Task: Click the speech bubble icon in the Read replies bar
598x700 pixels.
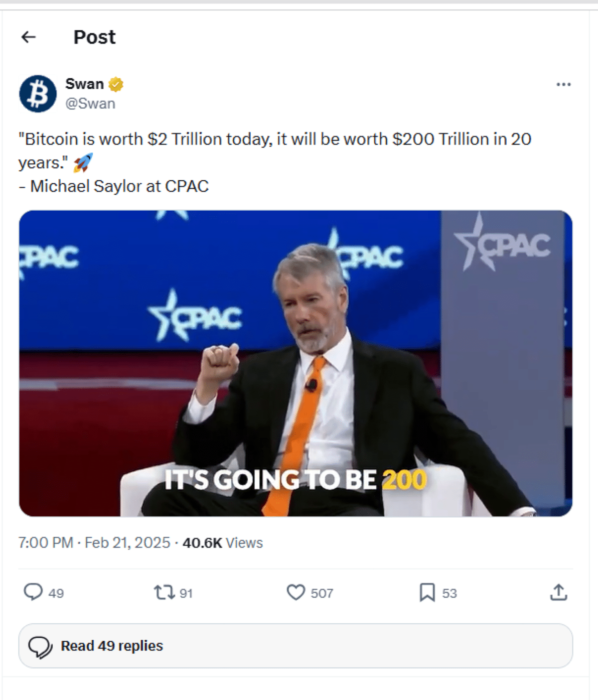Action: [40, 647]
